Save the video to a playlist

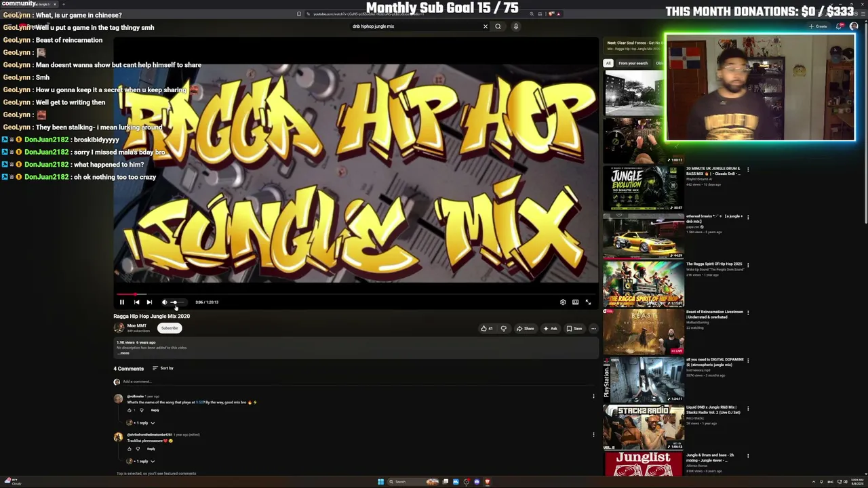coord(574,329)
